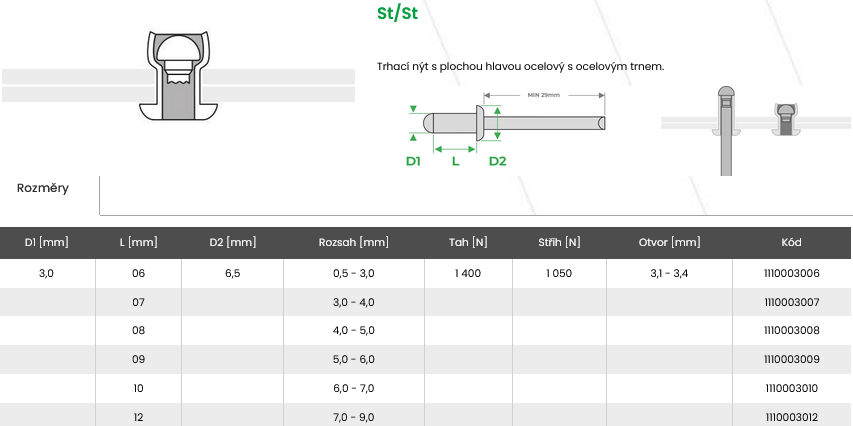Click the Otvor [mm] column header
Image resolution: width=853 pixels, height=426 pixels.
pyautogui.click(x=670, y=242)
